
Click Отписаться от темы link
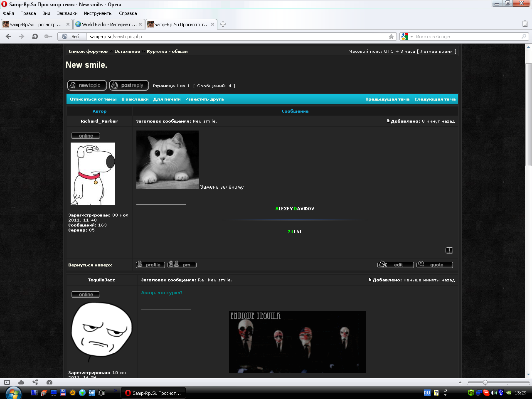tap(93, 99)
